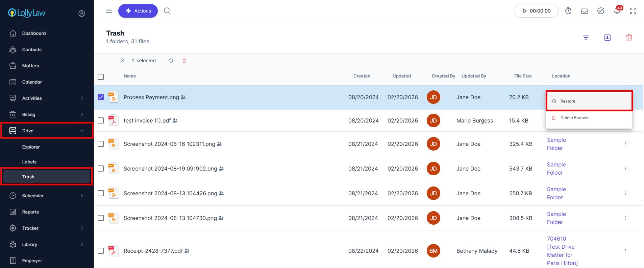Check the test invoice (1).pdf checkbox
This screenshot has width=644, height=268.
(x=101, y=120)
